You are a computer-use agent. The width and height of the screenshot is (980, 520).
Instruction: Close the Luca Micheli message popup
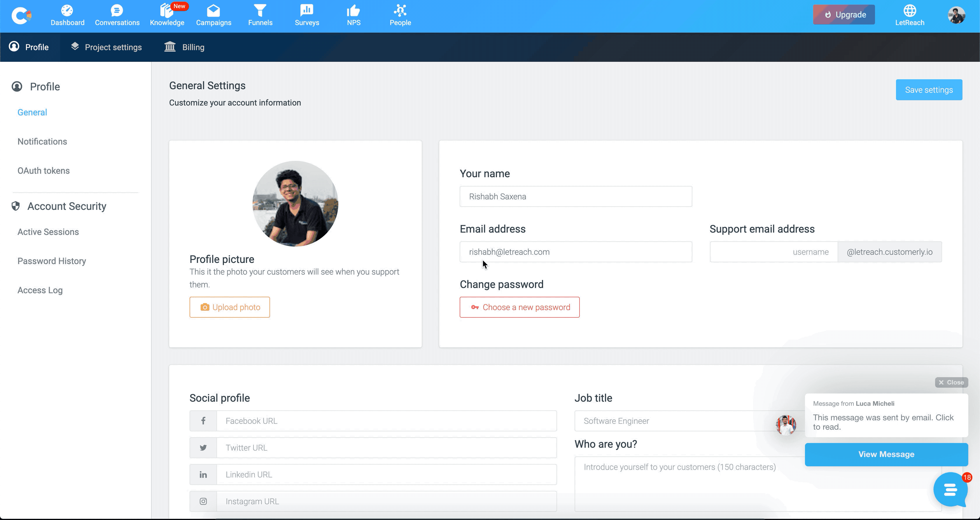(951, 382)
